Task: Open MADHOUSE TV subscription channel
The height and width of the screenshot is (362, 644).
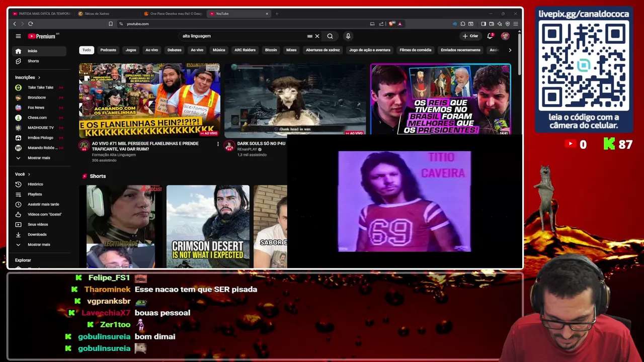Action: point(39,128)
